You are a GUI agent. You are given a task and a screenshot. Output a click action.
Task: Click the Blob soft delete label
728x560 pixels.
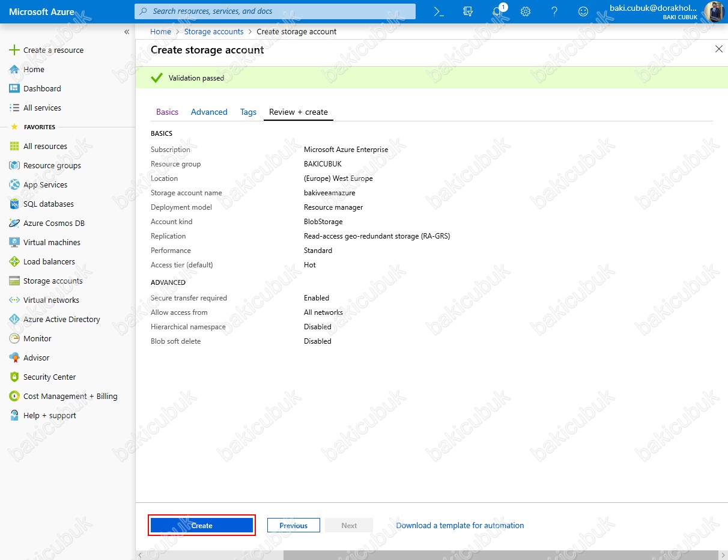point(175,341)
